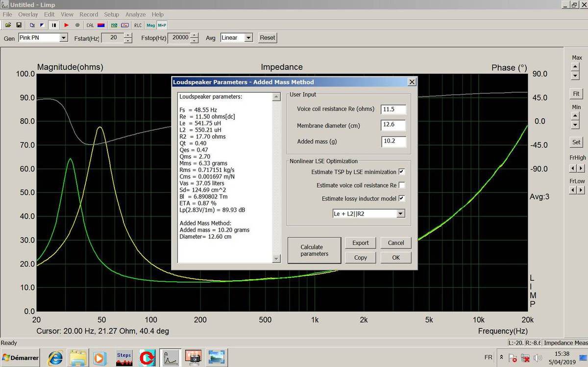Open the Overlay menu
Image resolution: width=588 pixels, height=367 pixels.
click(28, 15)
